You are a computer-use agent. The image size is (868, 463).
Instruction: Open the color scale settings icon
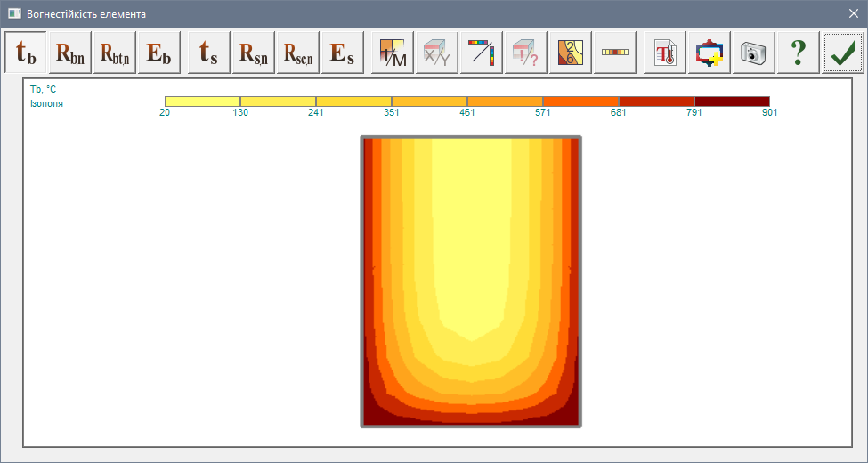(482, 53)
